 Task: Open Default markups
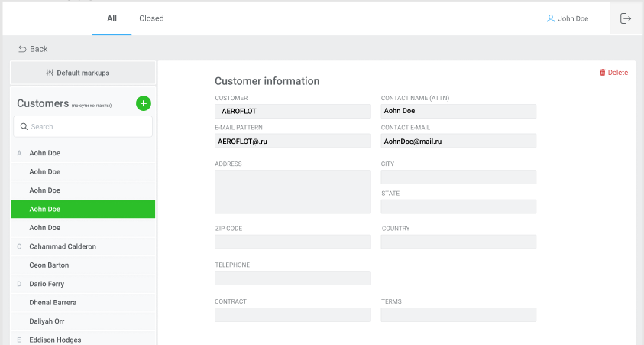pos(83,73)
